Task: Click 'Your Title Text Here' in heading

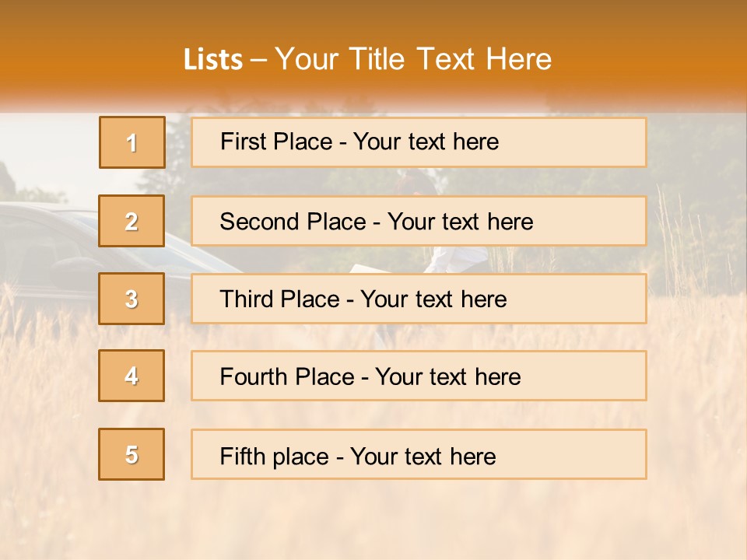Action: tap(413, 59)
